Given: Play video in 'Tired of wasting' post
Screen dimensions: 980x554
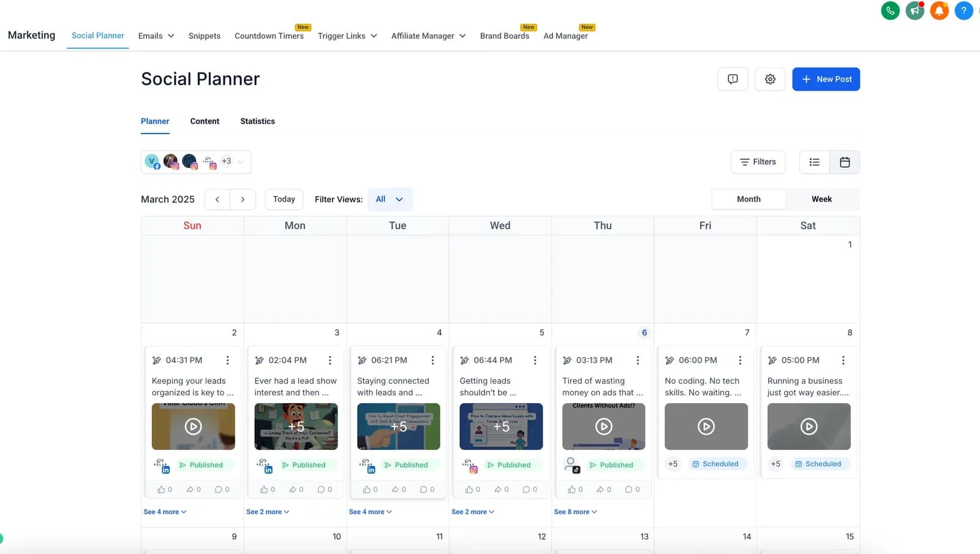Looking at the screenshot, I should [x=604, y=427].
